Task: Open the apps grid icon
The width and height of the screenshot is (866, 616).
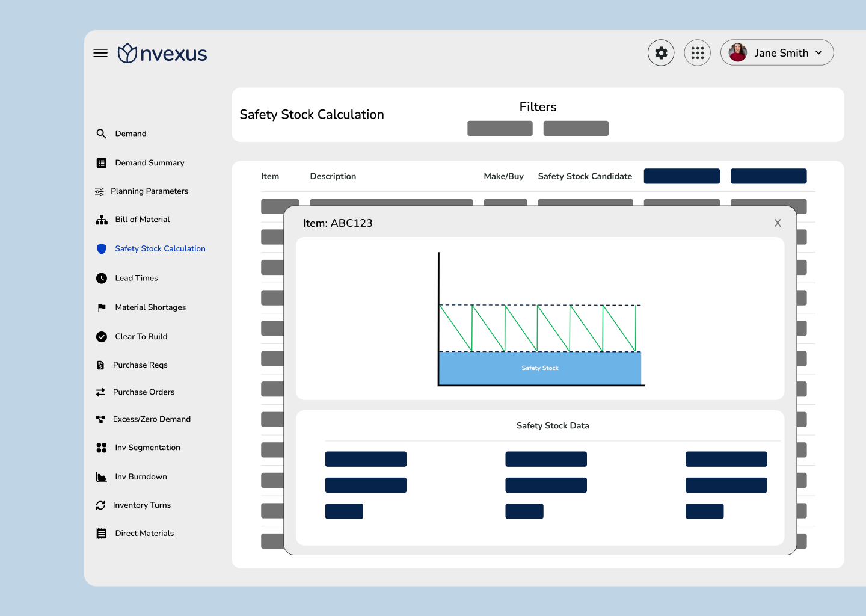Action: [x=698, y=53]
